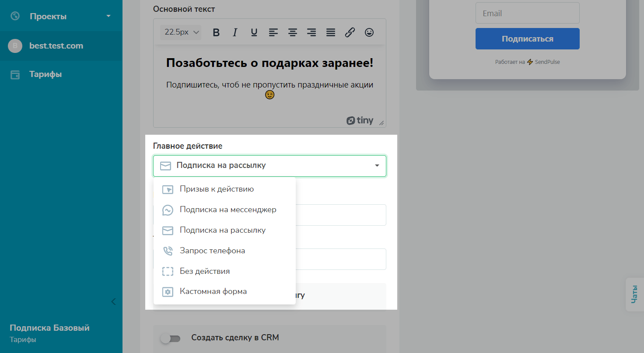Click the Email input field

click(527, 14)
